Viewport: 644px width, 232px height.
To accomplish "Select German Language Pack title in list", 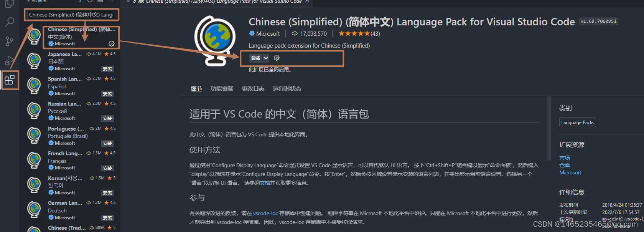I will tap(64, 203).
